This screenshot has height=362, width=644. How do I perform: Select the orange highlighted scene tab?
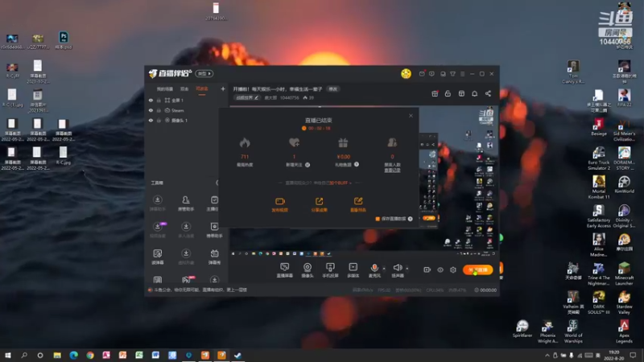click(202, 88)
